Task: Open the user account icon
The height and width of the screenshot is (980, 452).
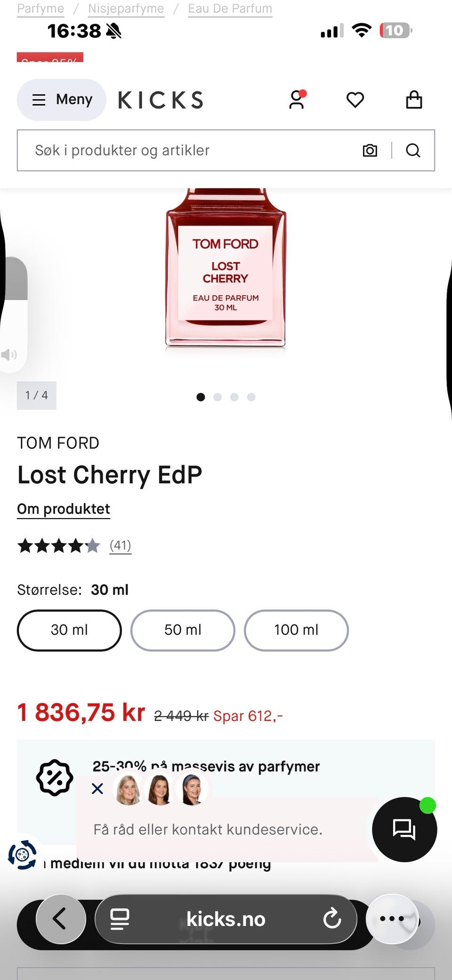Action: point(297,99)
